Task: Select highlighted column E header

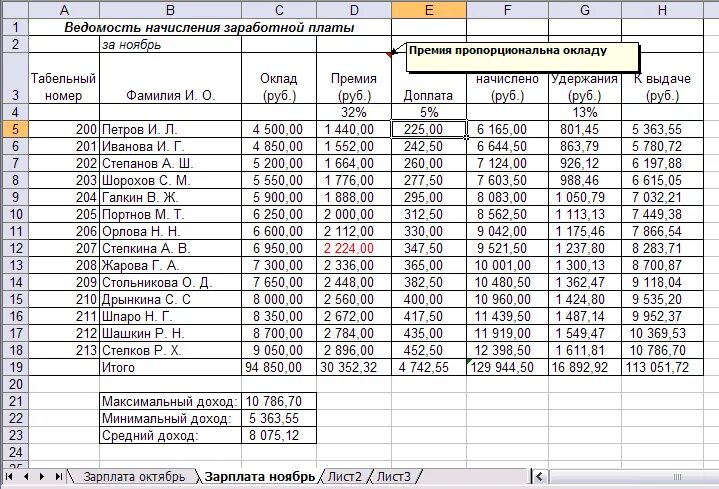Action: click(429, 10)
